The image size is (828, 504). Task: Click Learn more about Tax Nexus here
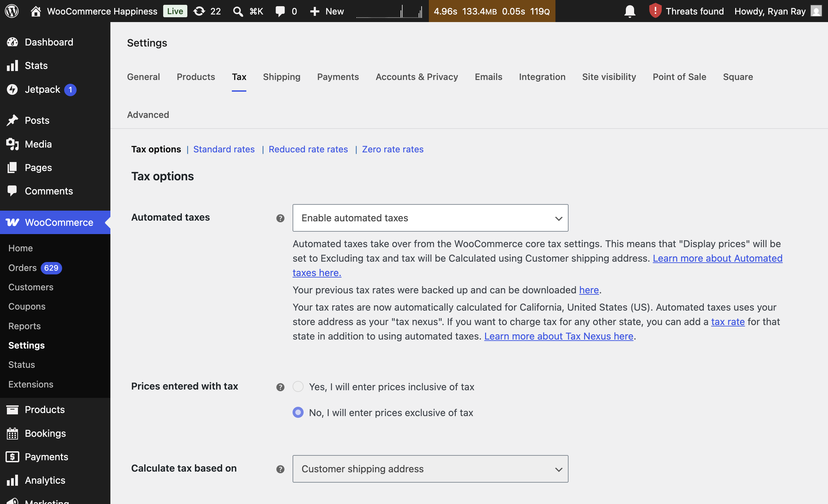[x=559, y=336]
